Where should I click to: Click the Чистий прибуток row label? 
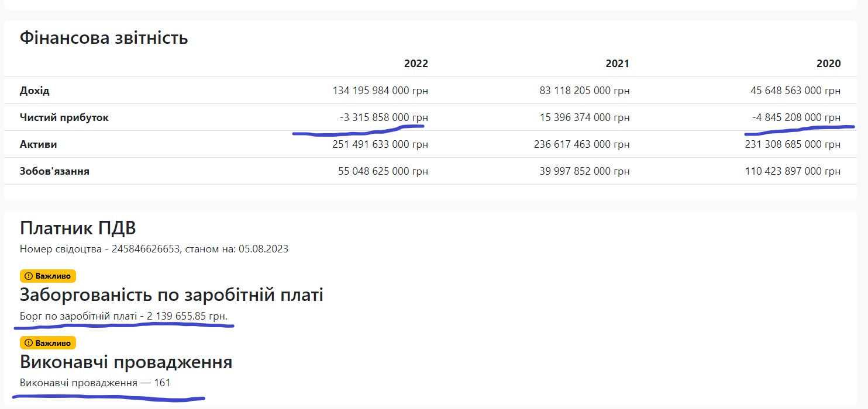(x=64, y=117)
